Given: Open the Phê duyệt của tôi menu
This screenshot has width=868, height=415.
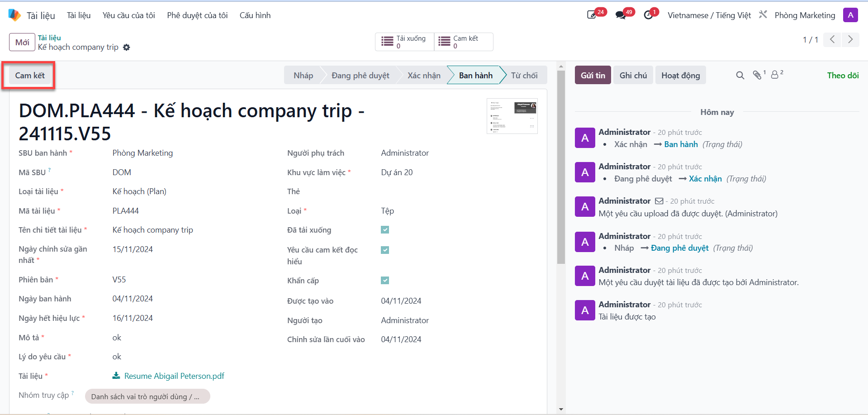Looking at the screenshot, I should click(197, 15).
